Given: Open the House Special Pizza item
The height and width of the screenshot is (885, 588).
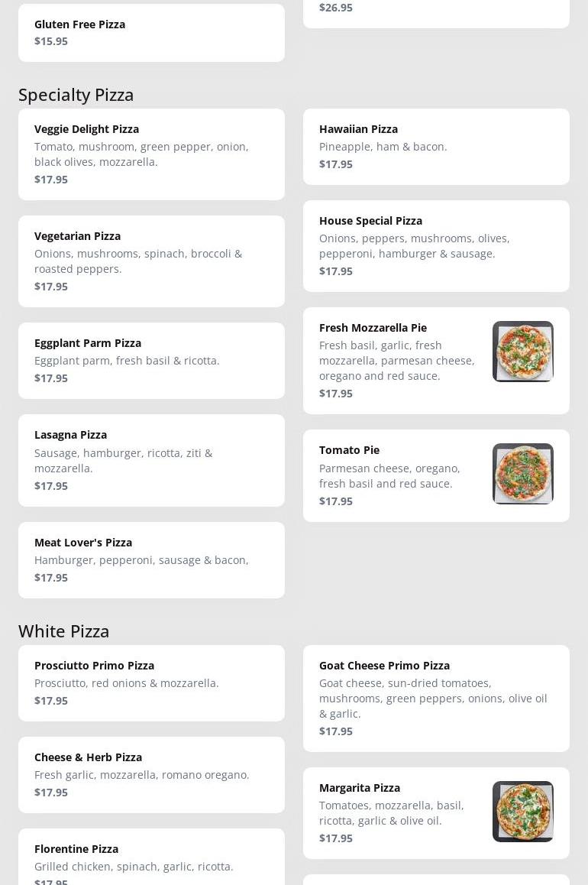Looking at the screenshot, I should tap(436, 246).
